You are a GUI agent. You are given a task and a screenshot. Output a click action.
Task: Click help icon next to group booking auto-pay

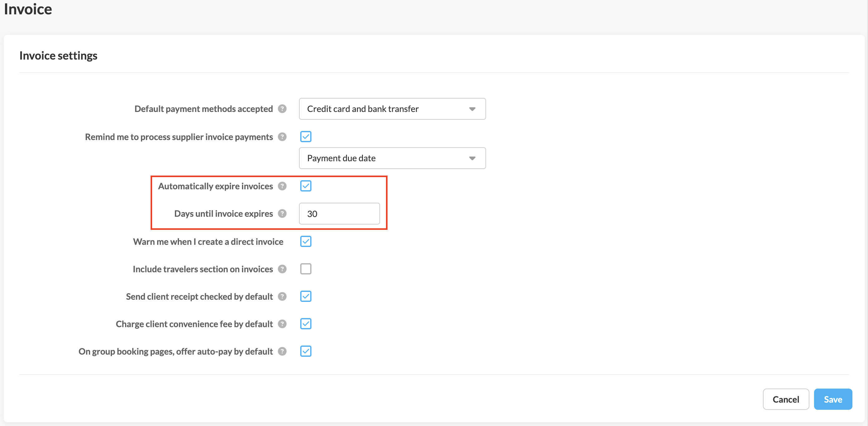coord(282,351)
